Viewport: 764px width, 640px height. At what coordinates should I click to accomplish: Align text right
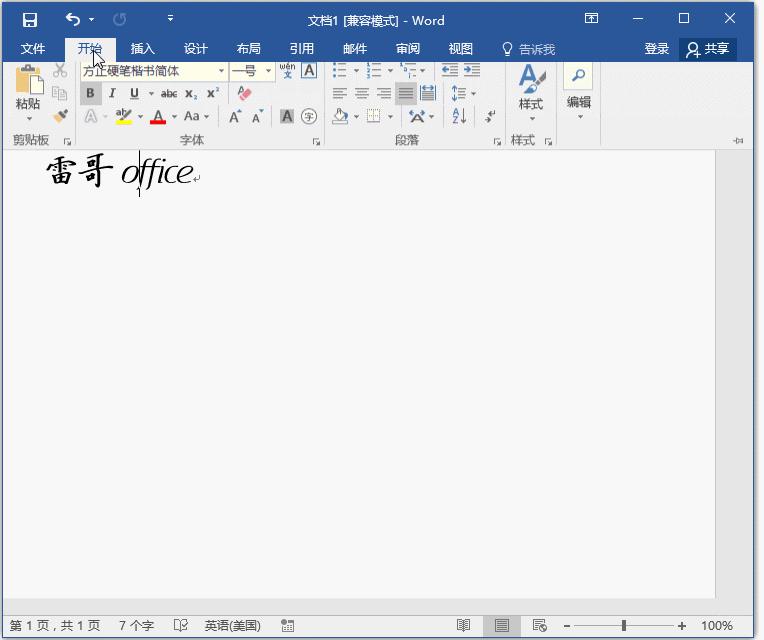(x=383, y=93)
